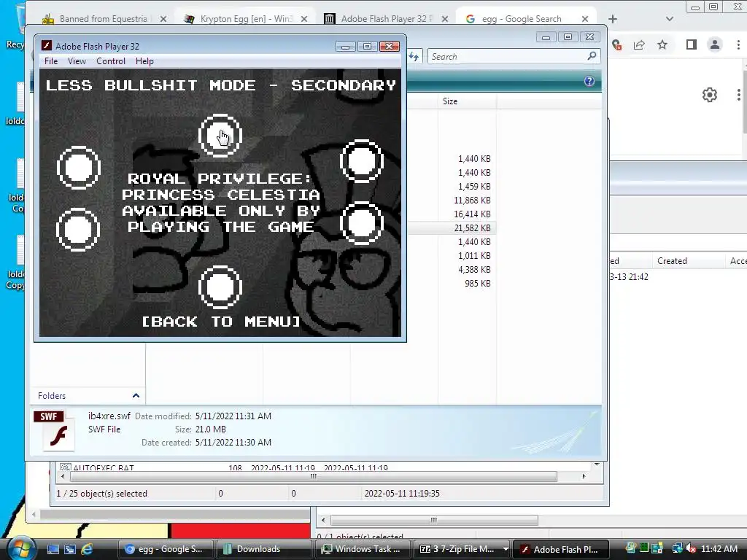Close the Banned from Equestria tab
Screen dimensions: 747x560
[163, 19]
